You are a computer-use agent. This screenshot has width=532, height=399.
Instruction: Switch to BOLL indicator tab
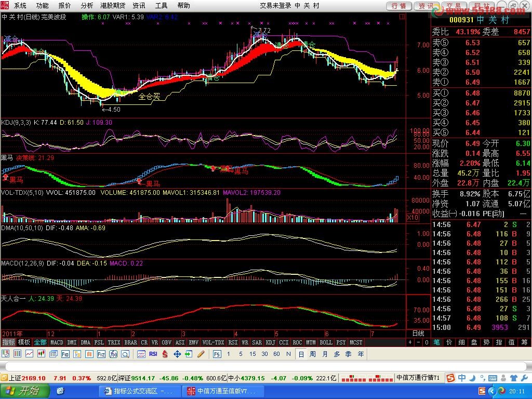pyautogui.click(x=326, y=343)
